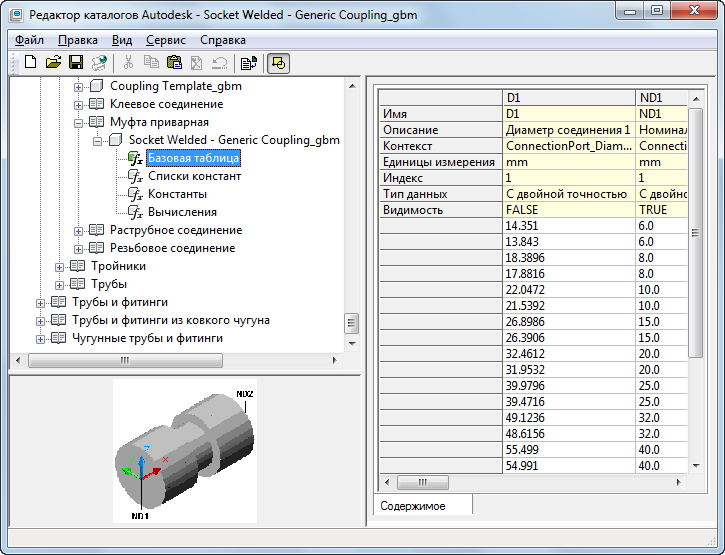Expand the Трубы tree node
The width and height of the screenshot is (725, 555).
click(60, 285)
